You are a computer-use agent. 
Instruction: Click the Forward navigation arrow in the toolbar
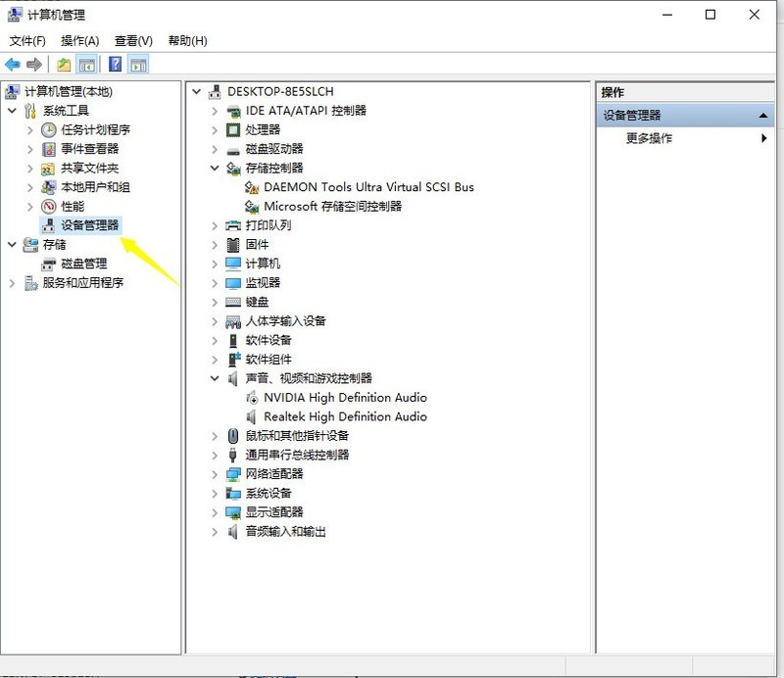tap(32, 64)
